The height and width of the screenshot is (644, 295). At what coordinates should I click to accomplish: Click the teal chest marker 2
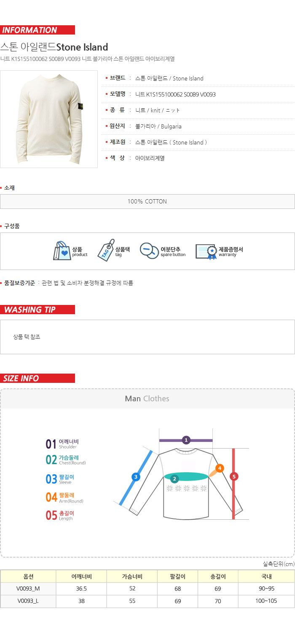click(x=175, y=479)
